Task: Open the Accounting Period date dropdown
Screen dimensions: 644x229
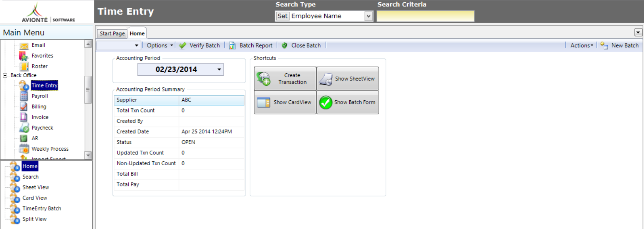Action: (219, 70)
